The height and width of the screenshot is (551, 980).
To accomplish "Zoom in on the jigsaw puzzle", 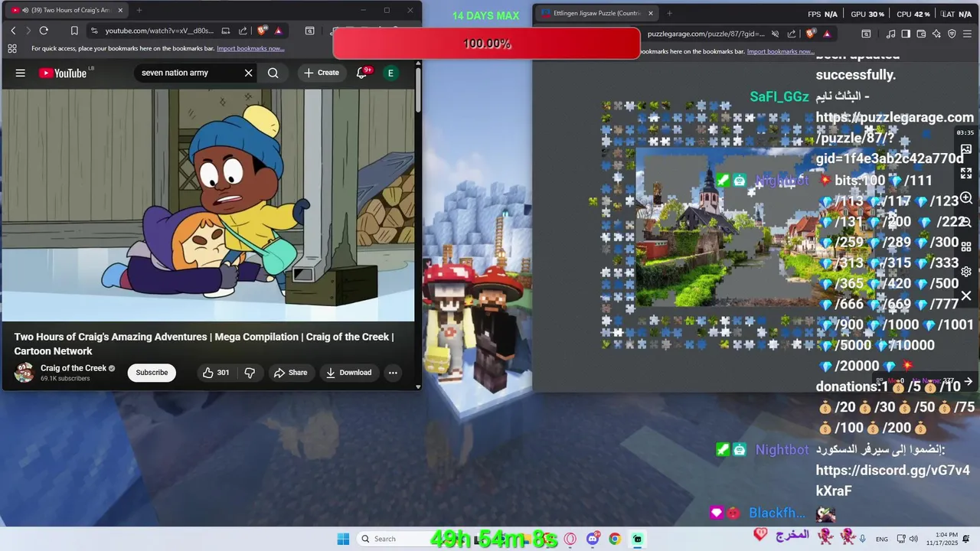I will pyautogui.click(x=966, y=198).
